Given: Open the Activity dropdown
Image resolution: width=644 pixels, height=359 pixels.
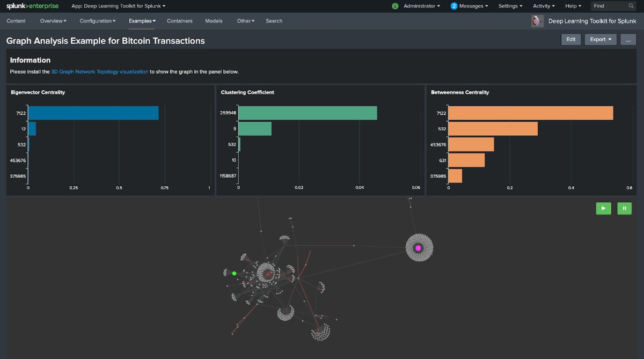Looking at the screenshot, I should click(x=544, y=6).
